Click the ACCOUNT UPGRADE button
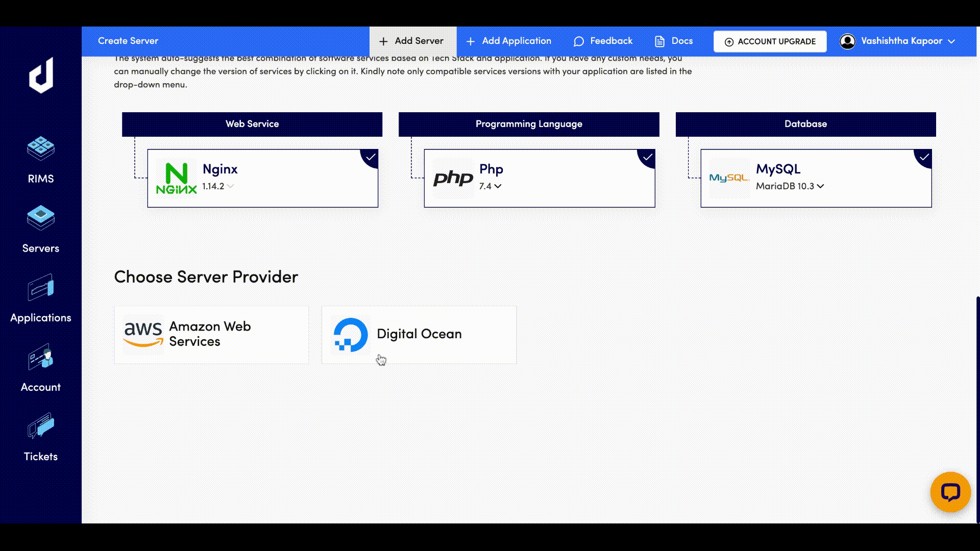The width and height of the screenshot is (980, 551). coord(770,41)
